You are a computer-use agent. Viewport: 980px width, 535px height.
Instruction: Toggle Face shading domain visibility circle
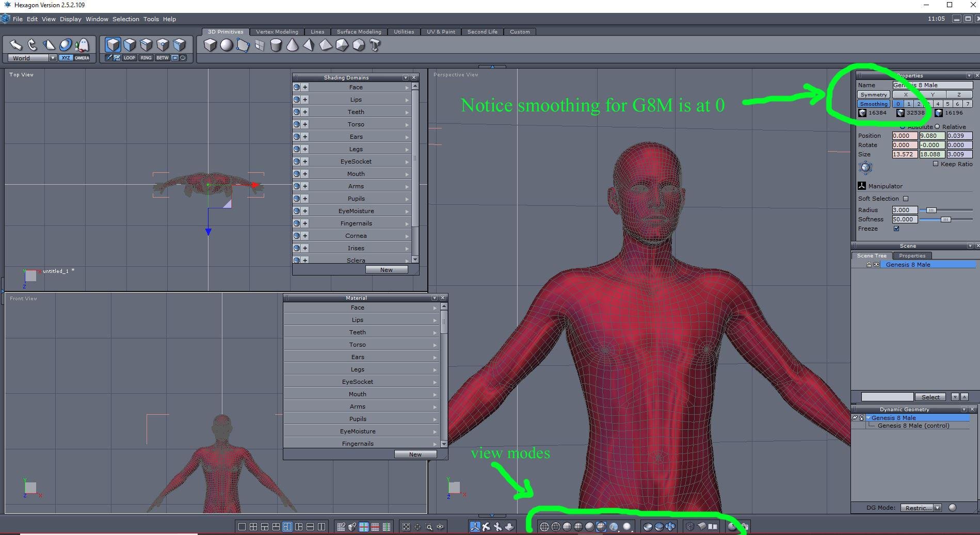(297, 87)
